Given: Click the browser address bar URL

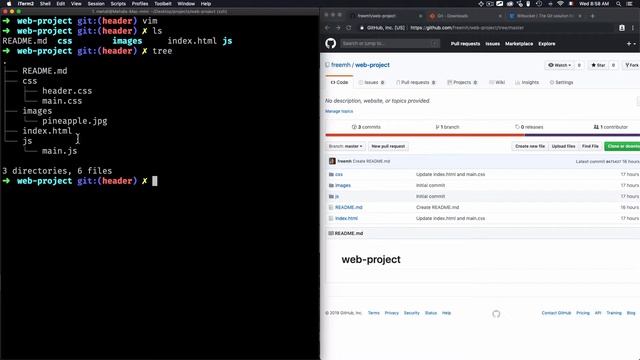Looking at the screenshot, I should point(467,28).
